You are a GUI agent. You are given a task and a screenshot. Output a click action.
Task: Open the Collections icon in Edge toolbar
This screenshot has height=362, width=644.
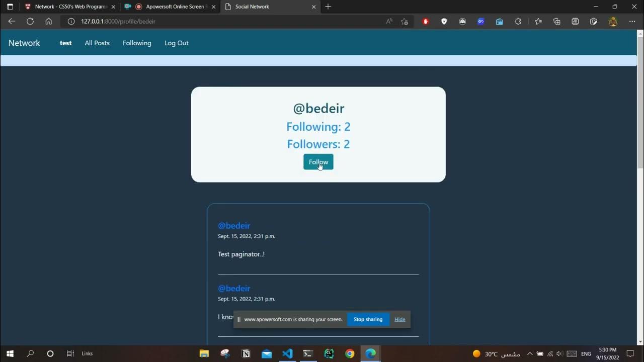[556, 22]
